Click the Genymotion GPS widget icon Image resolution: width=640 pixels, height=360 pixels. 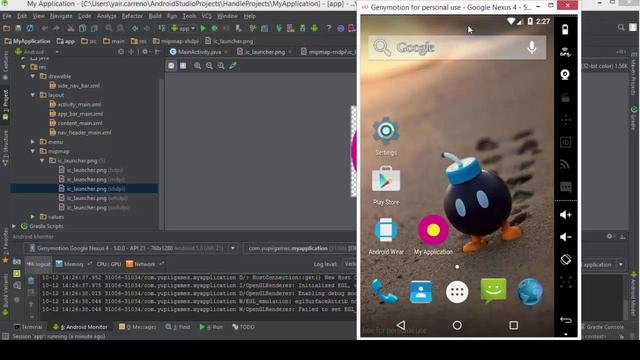tap(565, 52)
